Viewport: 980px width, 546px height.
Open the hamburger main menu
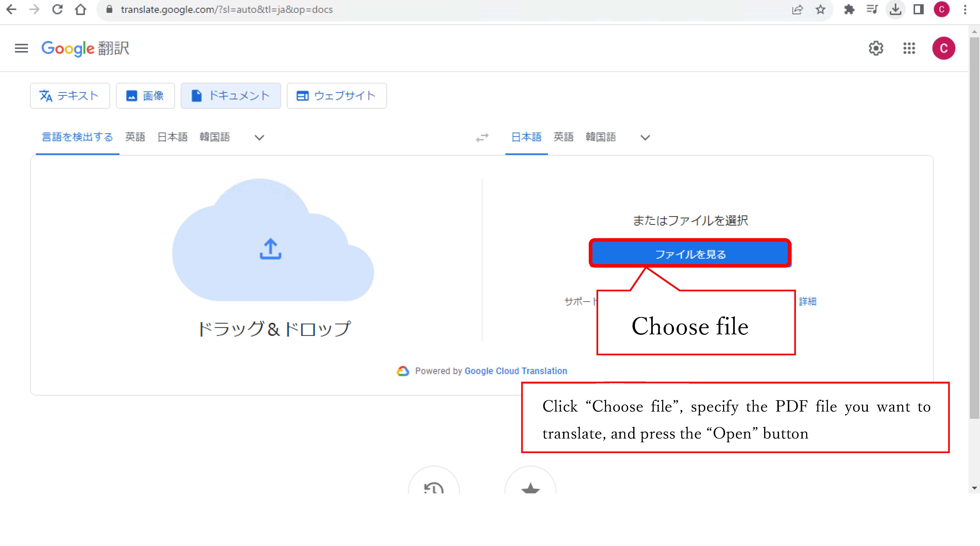21,48
